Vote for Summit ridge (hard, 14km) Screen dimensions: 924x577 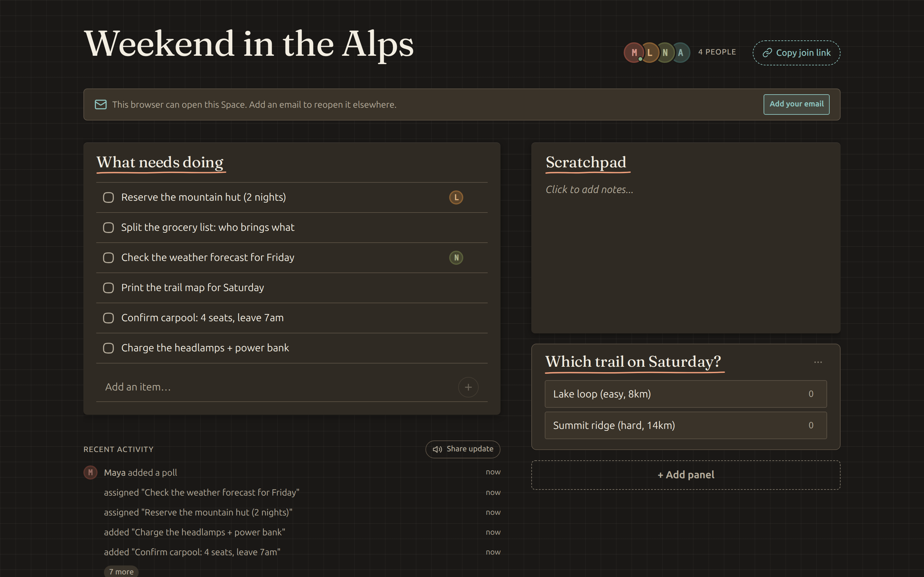click(686, 425)
